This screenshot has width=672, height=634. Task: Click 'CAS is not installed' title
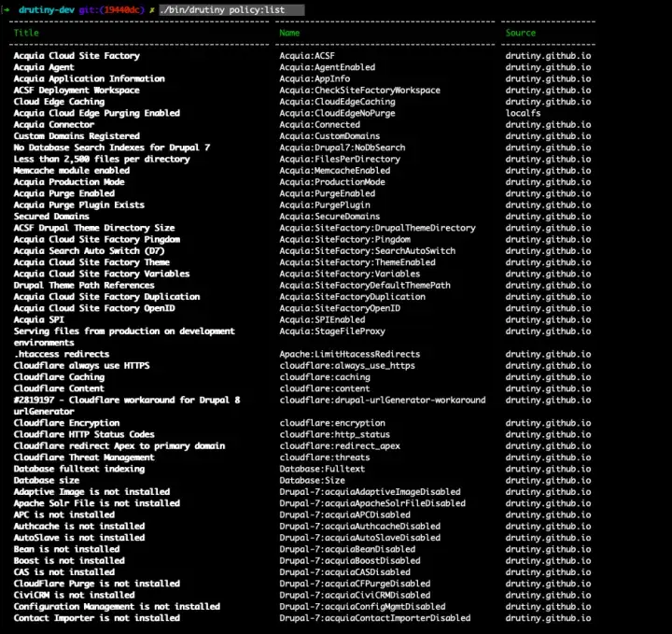point(64,572)
